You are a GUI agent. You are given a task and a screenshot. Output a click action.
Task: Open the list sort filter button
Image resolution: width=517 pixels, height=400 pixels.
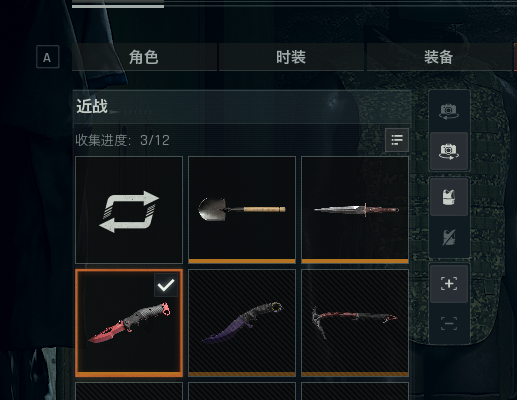click(x=397, y=140)
